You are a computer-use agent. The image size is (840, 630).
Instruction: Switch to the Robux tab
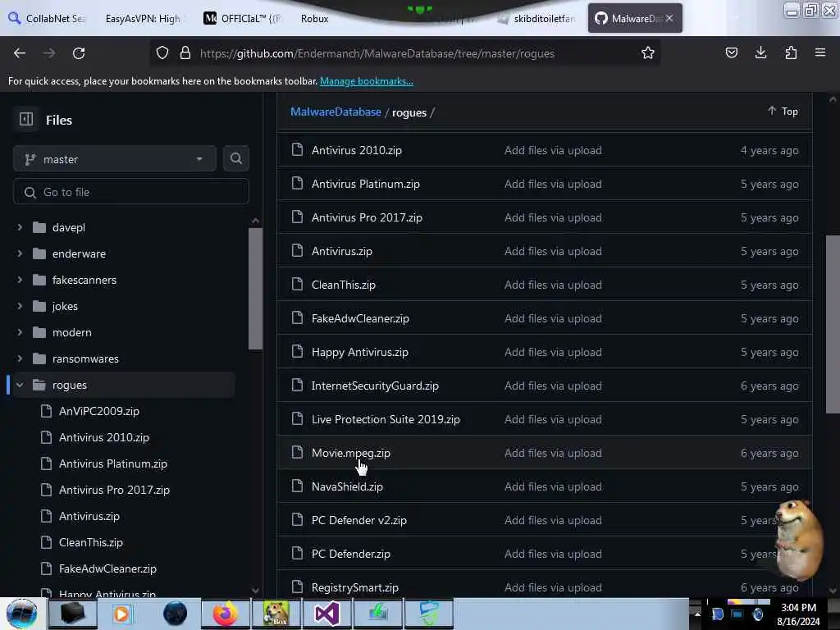315,18
